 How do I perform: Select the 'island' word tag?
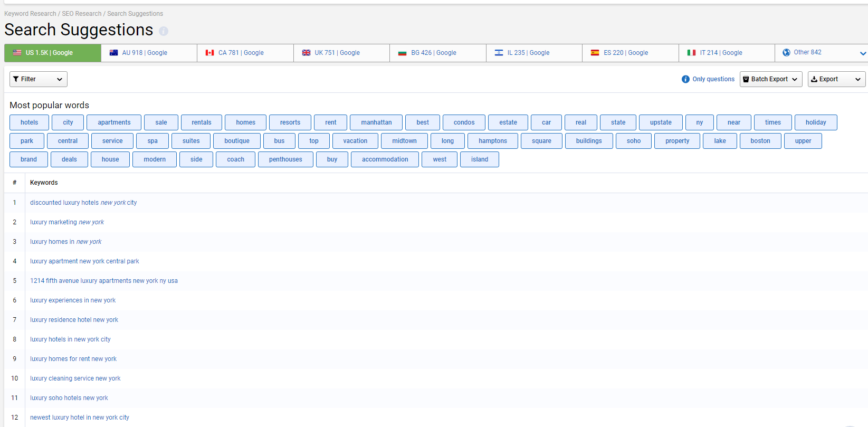[480, 159]
